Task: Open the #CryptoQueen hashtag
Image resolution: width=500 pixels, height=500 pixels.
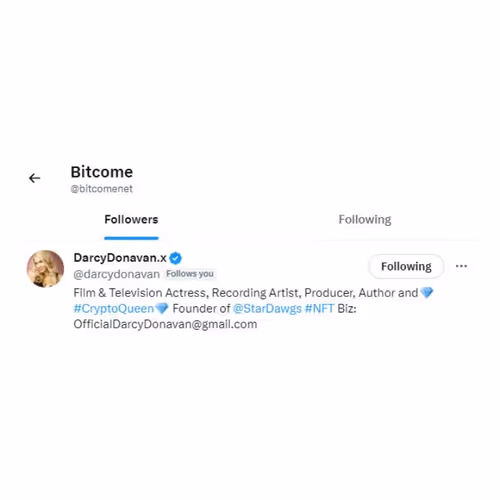Action: [x=114, y=308]
